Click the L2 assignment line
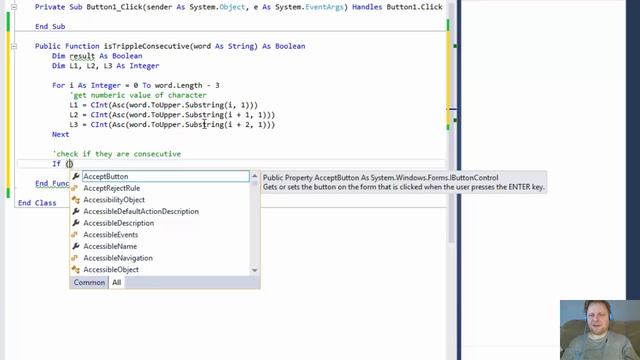640x360 pixels. coord(172,115)
